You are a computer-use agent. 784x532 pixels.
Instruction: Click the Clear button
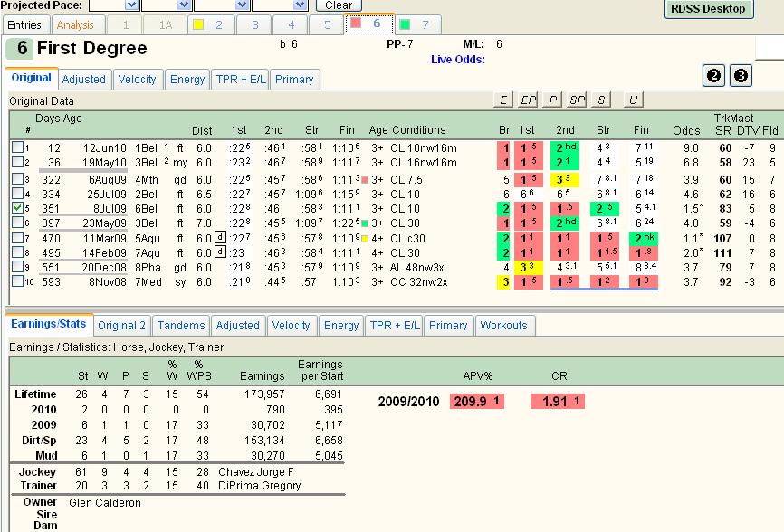339,5
